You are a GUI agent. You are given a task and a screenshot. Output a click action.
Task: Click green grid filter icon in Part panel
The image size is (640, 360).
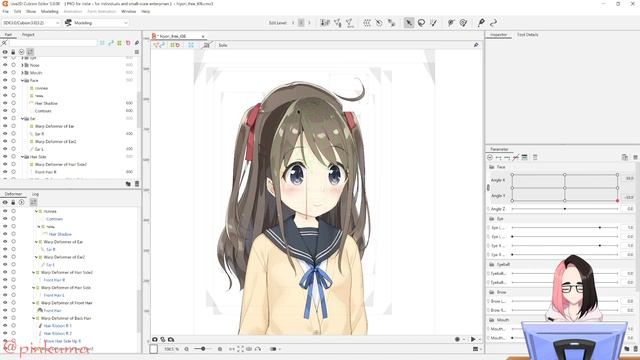point(119,42)
